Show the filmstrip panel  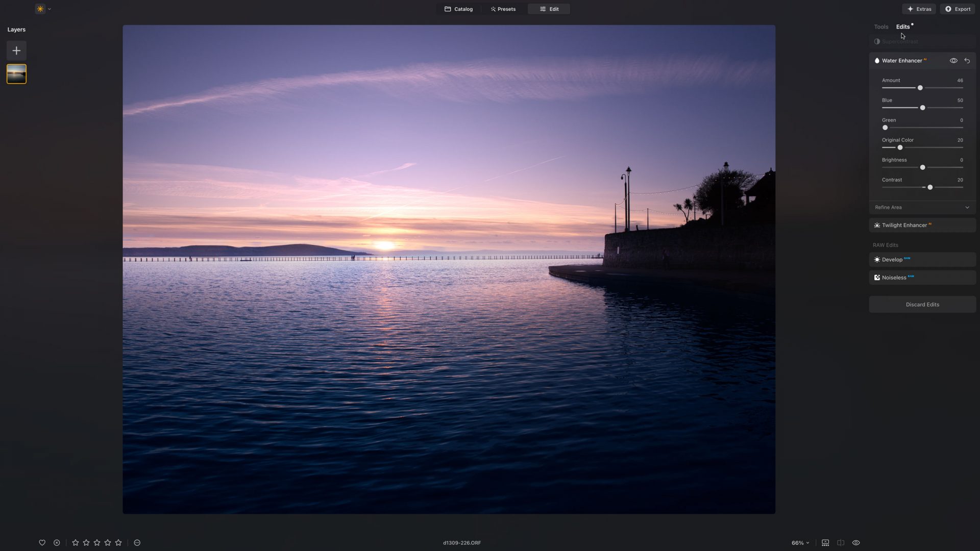[825, 542]
